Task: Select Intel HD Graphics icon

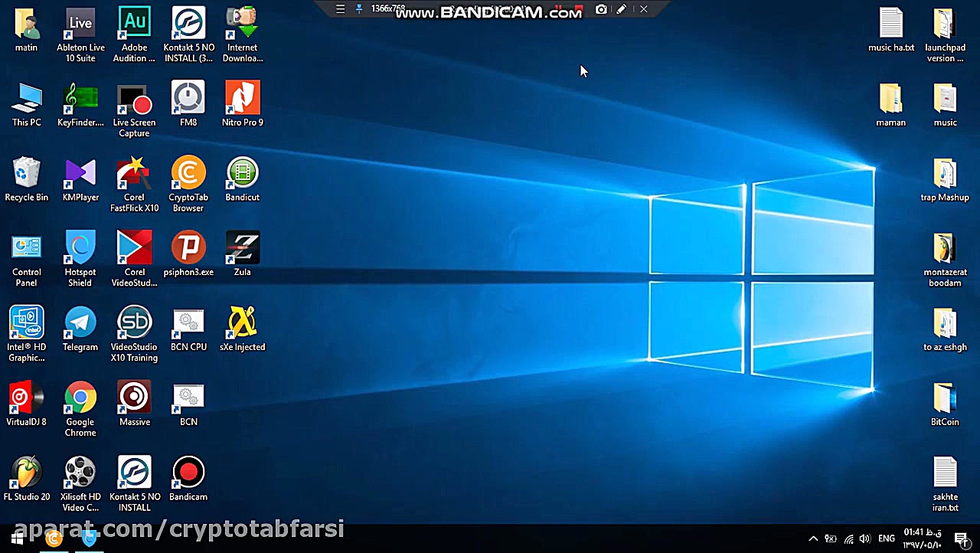Action: pyautogui.click(x=26, y=335)
